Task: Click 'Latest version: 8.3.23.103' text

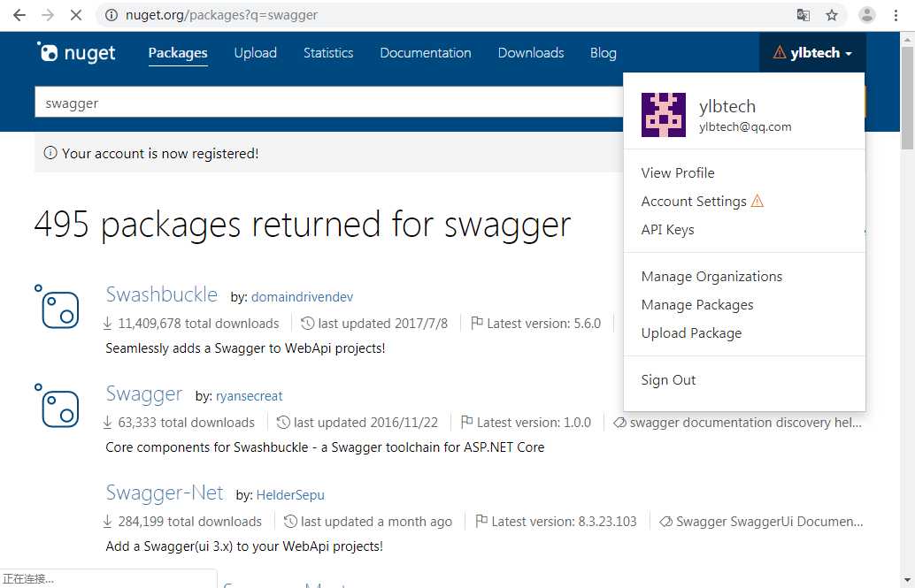Action: coord(564,522)
